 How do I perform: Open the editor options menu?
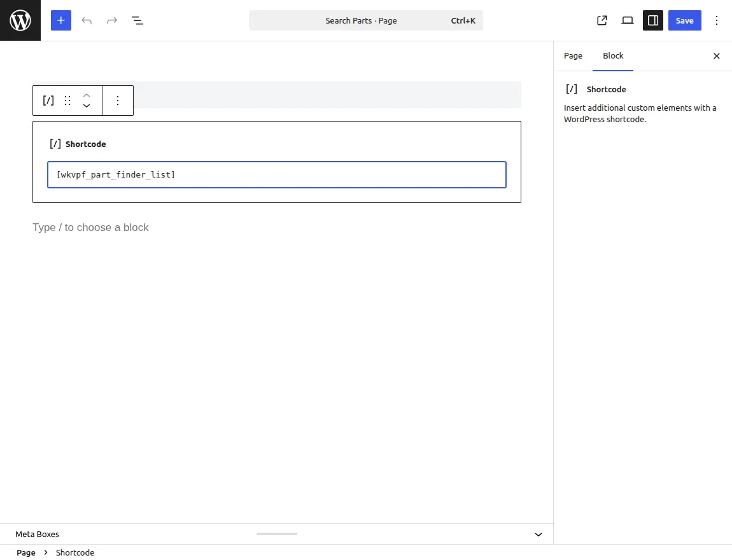click(x=717, y=20)
